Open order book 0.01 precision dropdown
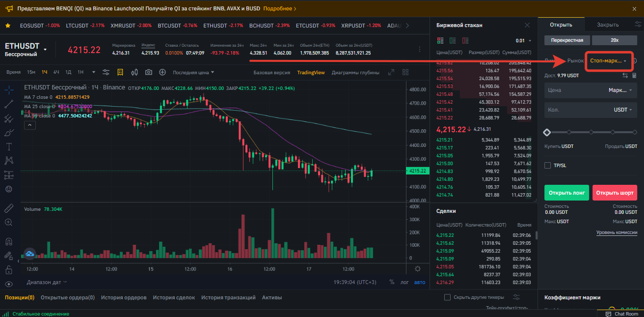Image resolution: width=644 pixels, height=317 pixels. pyautogui.click(x=523, y=41)
